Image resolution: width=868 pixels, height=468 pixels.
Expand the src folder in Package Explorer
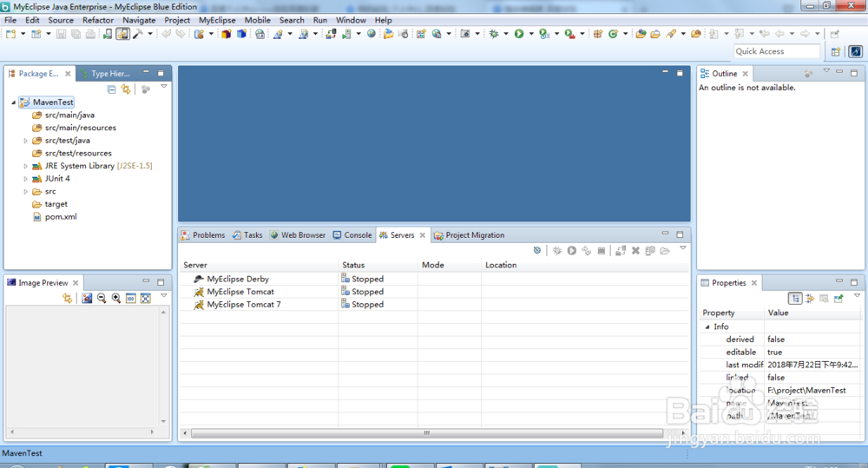tap(25, 192)
